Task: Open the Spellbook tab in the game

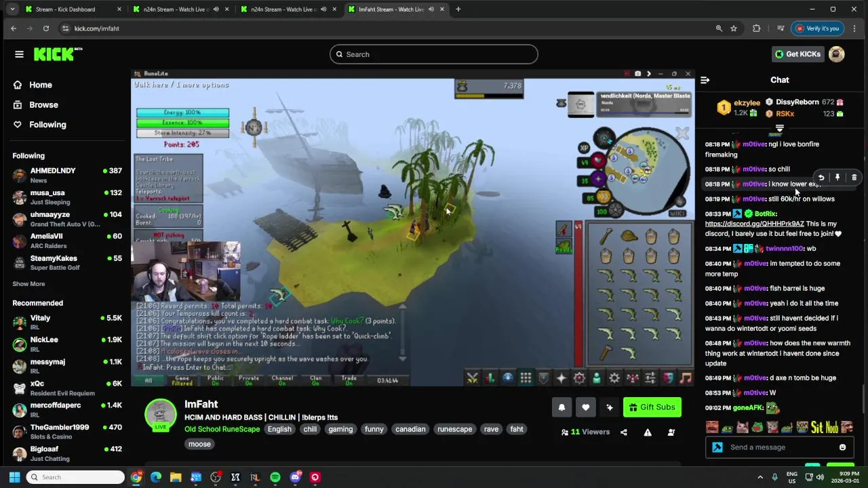Action: coord(579,378)
